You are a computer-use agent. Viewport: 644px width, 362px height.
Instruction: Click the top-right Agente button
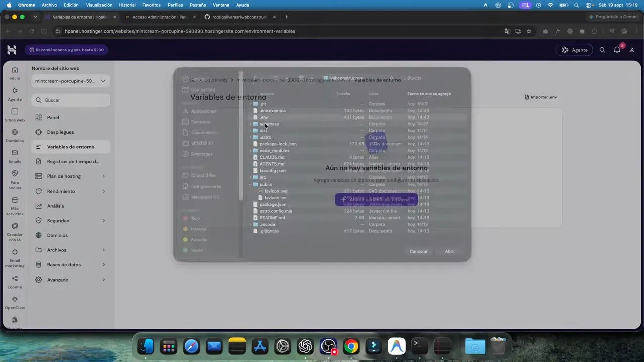pyautogui.click(x=575, y=50)
